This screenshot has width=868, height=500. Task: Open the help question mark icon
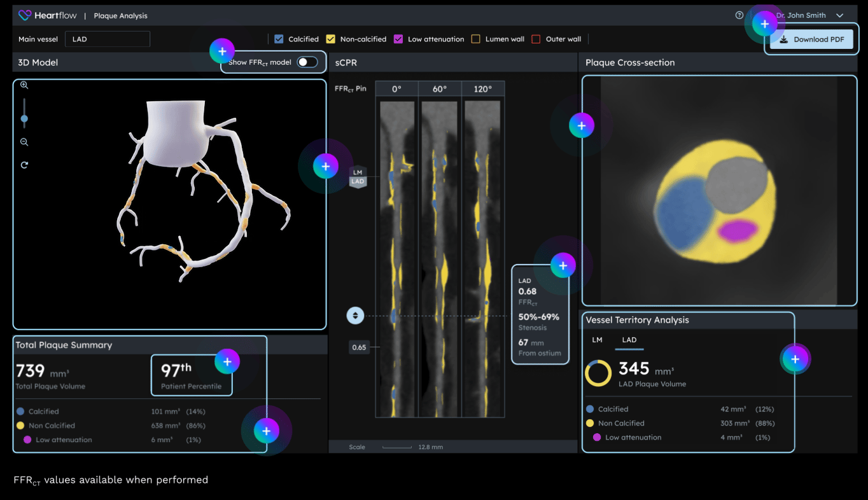[739, 15]
